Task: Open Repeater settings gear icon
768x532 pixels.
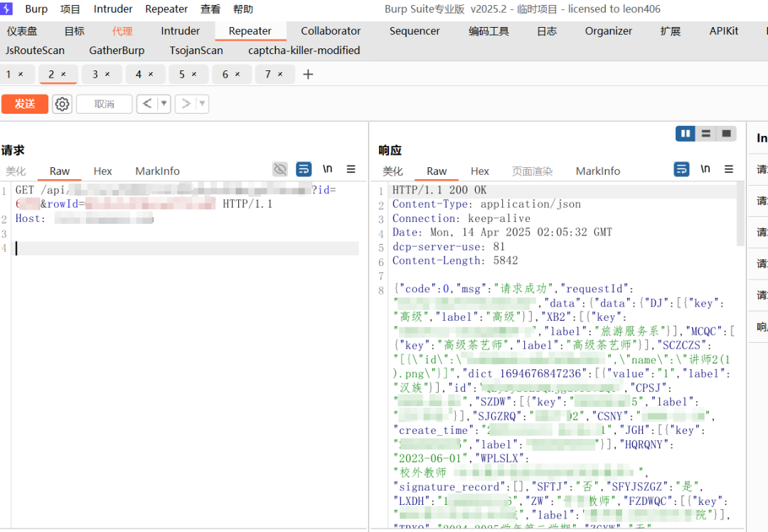Action: (x=62, y=104)
